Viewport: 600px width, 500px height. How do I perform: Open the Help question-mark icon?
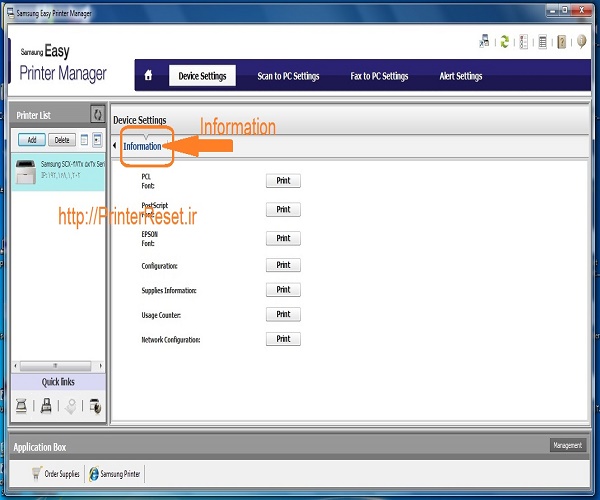tap(562, 42)
